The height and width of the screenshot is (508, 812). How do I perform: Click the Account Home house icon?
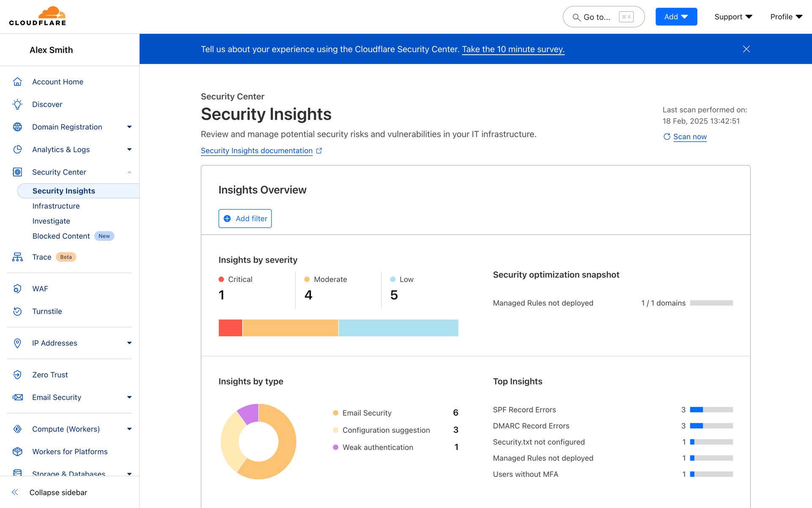17,82
